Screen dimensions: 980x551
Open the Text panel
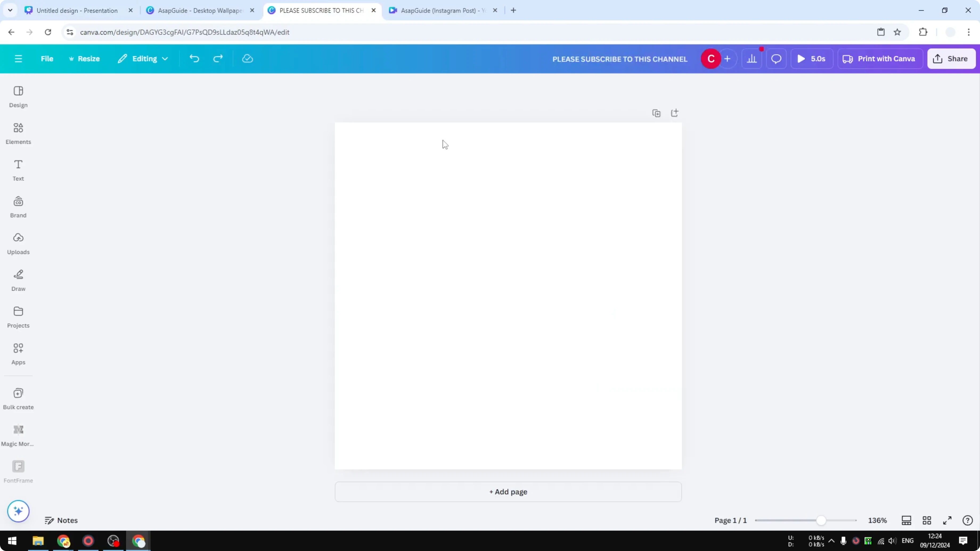pyautogui.click(x=18, y=170)
